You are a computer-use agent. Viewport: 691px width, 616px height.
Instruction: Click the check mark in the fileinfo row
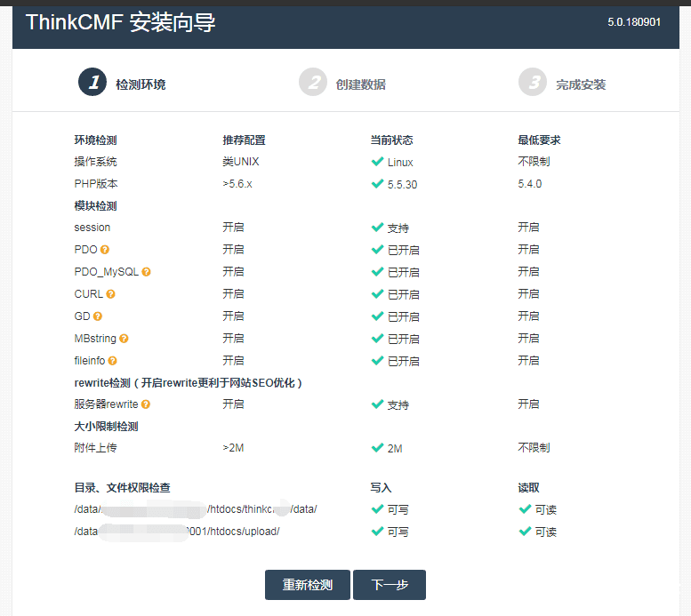click(x=377, y=360)
